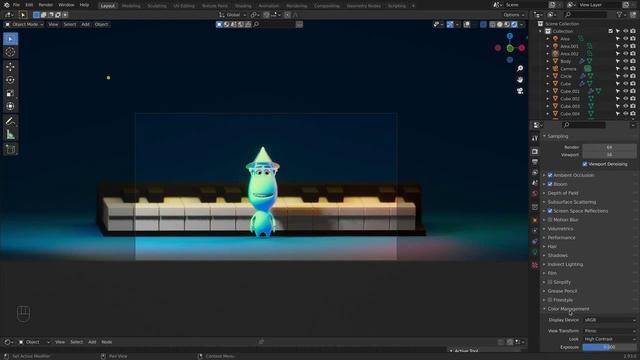Screen dimensions: 640x360
Task: Open Output properties tab icon
Action: pos(535,162)
